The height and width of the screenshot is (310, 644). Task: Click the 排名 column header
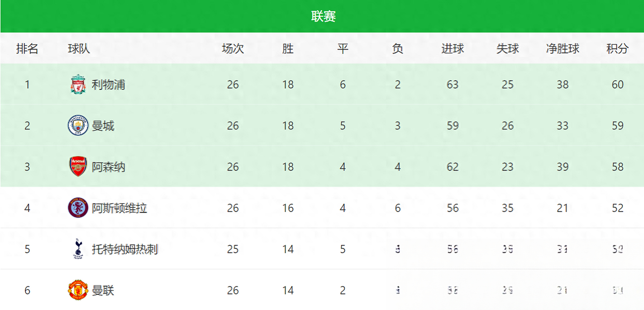[x=27, y=48]
